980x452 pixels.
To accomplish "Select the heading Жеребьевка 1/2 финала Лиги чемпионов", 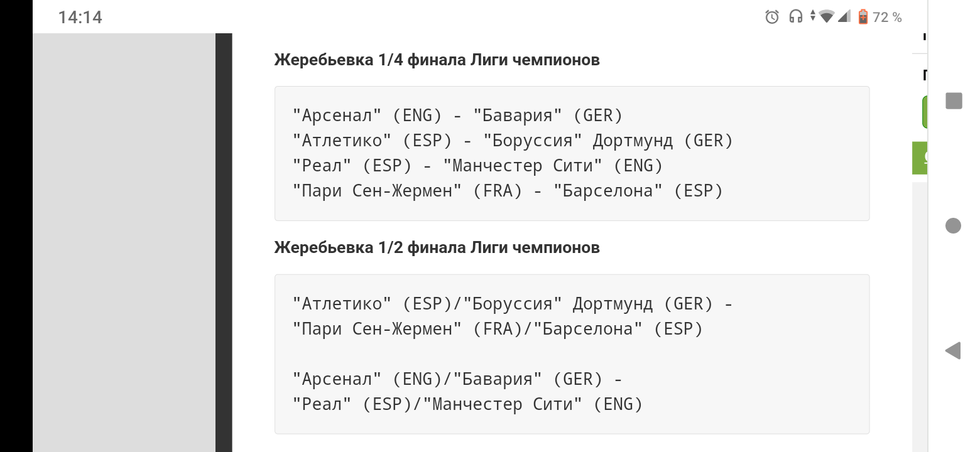I will (436, 247).
